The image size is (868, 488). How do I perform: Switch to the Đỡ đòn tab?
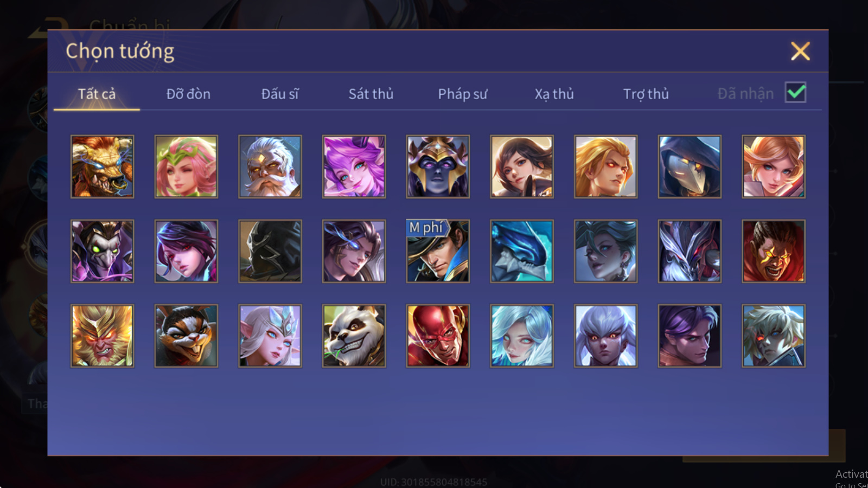click(188, 94)
